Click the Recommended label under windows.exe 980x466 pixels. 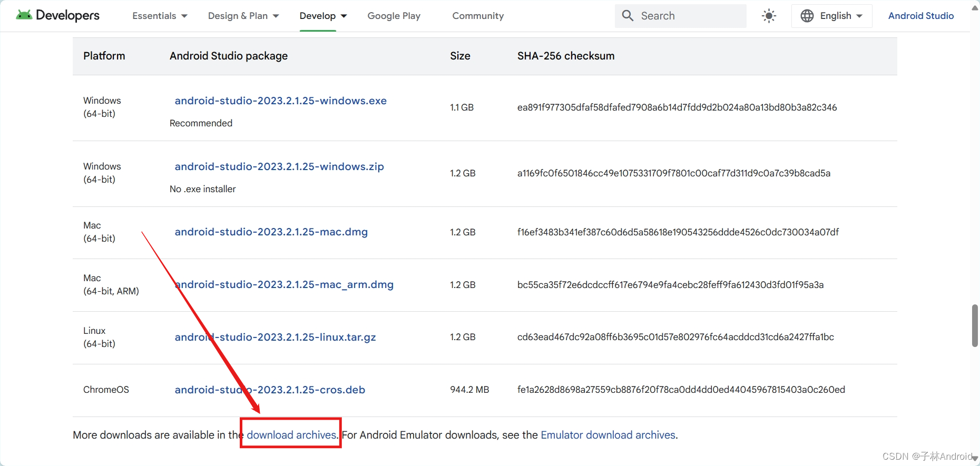pyautogui.click(x=201, y=123)
